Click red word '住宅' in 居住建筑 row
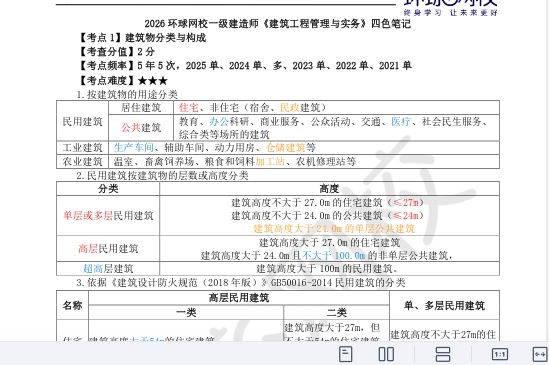 click(x=189, y=108)
